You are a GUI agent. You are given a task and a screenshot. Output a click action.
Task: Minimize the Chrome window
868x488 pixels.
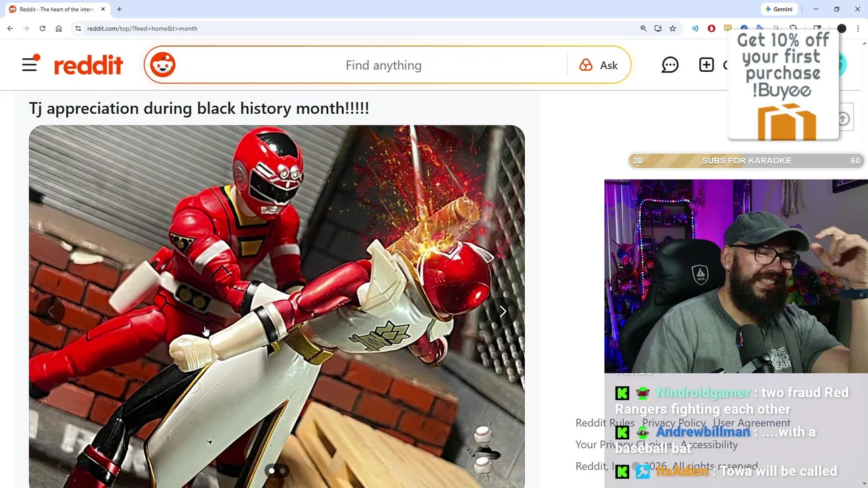(816, 9)
